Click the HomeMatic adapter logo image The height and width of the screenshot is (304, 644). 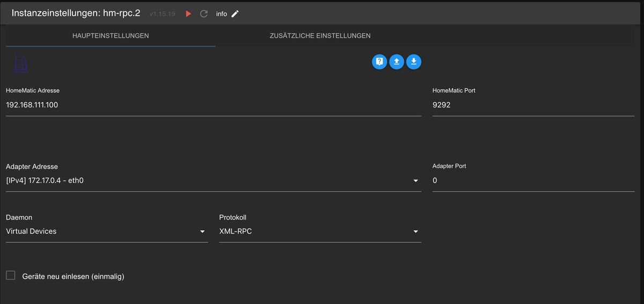click(20, 62)
